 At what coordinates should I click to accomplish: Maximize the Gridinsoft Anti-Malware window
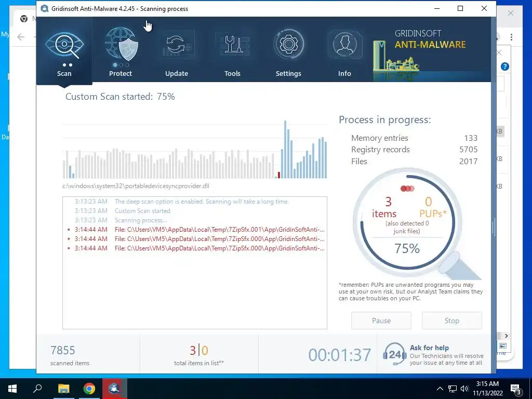click(460, 8)
